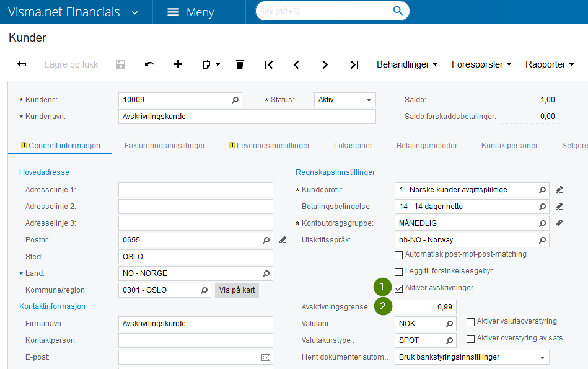Click the clipboard paste icon

click(206, 64)
